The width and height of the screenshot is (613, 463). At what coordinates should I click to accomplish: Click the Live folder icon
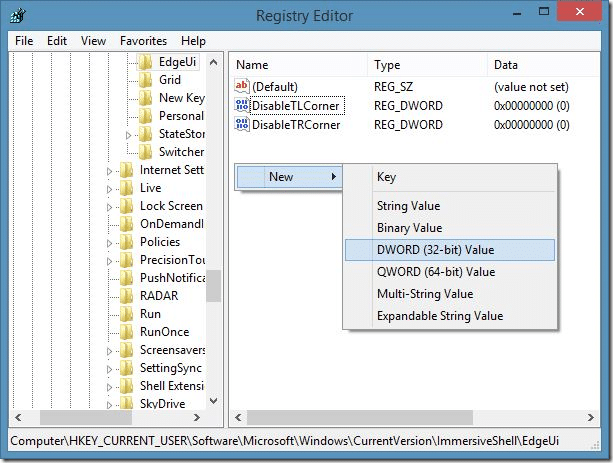[127, 188]
